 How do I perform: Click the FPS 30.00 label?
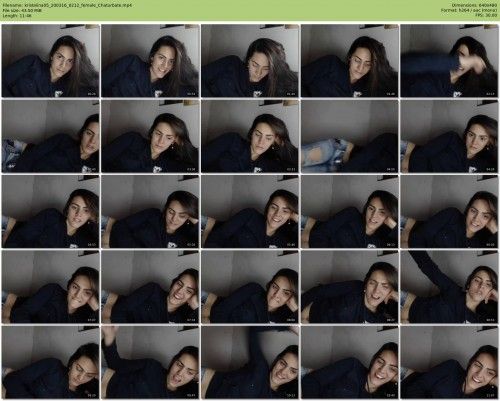click(x=486, y=15)
